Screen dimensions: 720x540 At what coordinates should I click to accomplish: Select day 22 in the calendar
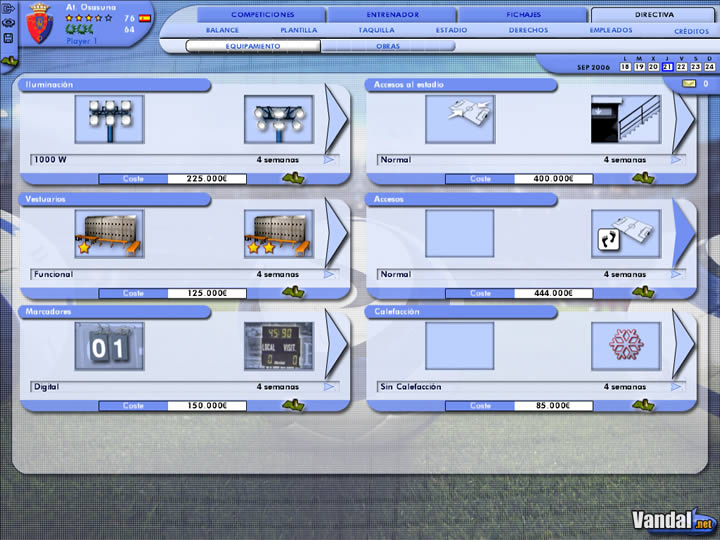pyautogui.click(x=681, y=67)
